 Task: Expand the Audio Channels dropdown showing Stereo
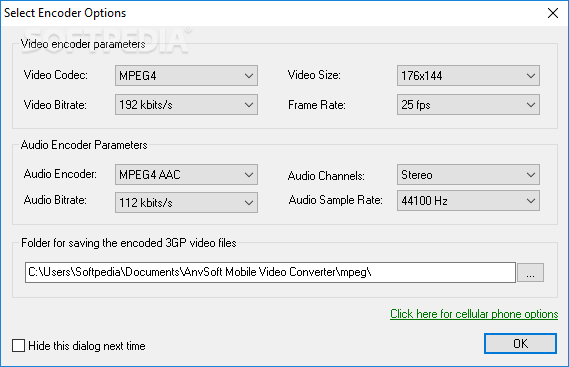(x=468, y=175)
